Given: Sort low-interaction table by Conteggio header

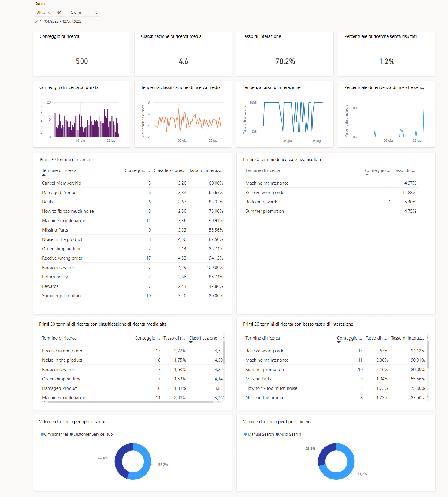Looking at the screenshot, I should click(349, 338).
